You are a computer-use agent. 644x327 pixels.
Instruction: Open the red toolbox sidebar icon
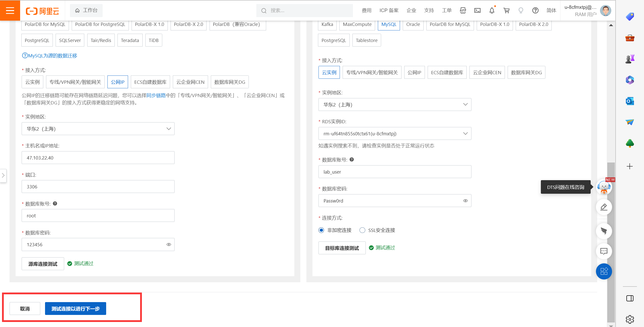630,38
